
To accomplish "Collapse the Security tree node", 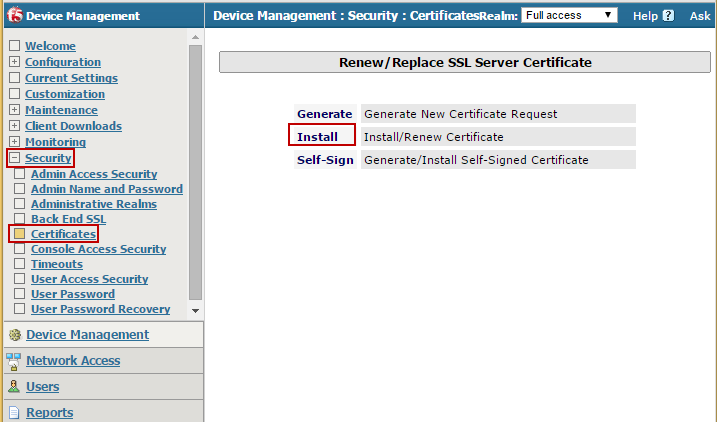I will 14,158.
